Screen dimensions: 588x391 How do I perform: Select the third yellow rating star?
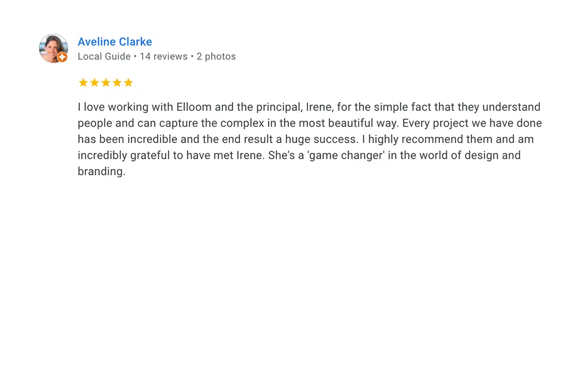[106, 82]
